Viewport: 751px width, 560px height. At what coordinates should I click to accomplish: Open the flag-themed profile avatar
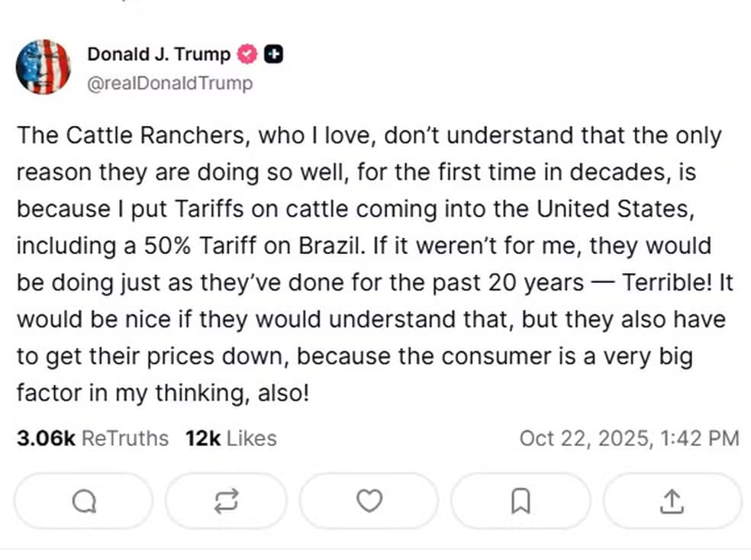pos(43,66)
